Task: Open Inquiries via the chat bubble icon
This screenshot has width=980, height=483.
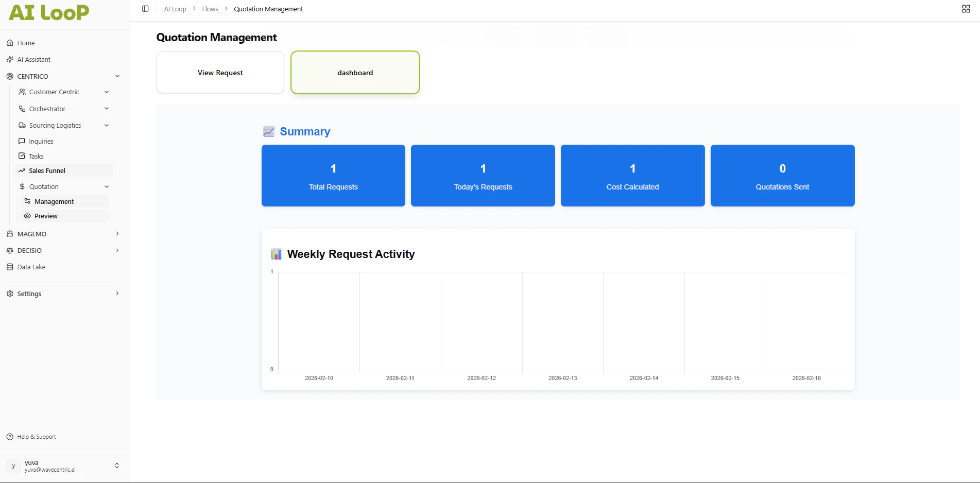Action: (x=22, y=141)
